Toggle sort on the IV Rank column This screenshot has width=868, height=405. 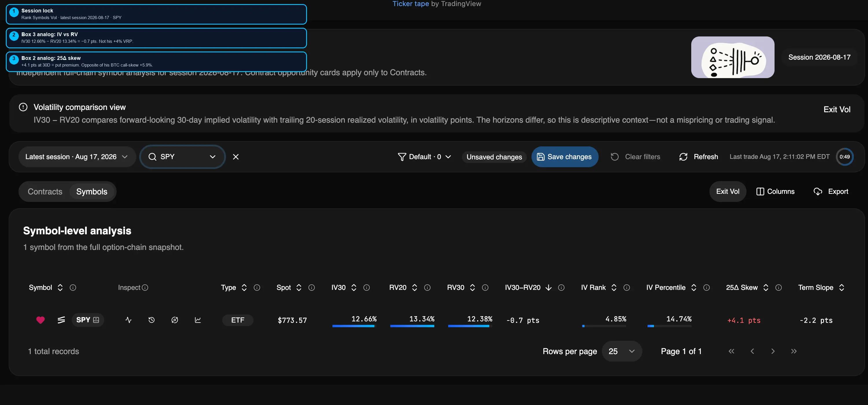click(614, 288)
